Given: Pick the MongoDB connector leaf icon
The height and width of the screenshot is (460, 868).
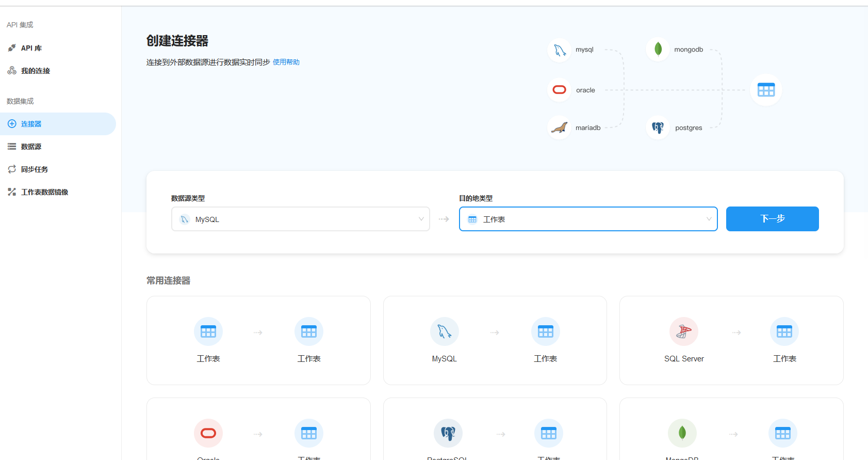Looking at the screenshot, I should [x=682, y=433].
